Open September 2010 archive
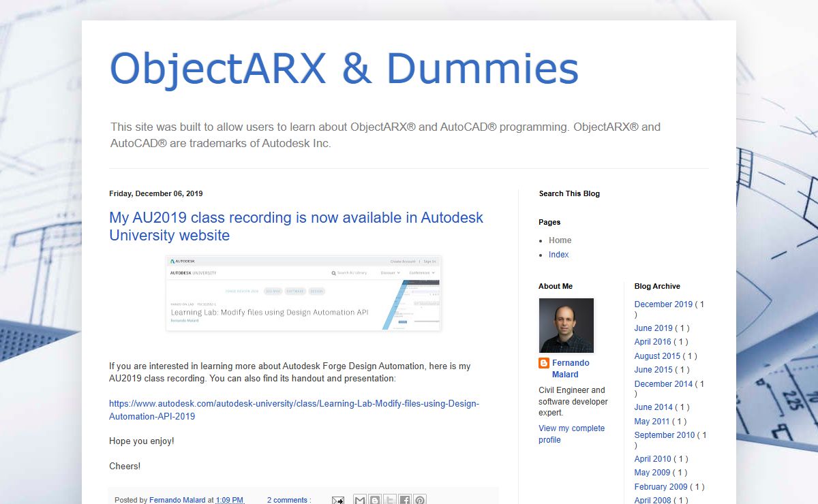This screenshot has height=504, width=818. [x=665, y=435]
